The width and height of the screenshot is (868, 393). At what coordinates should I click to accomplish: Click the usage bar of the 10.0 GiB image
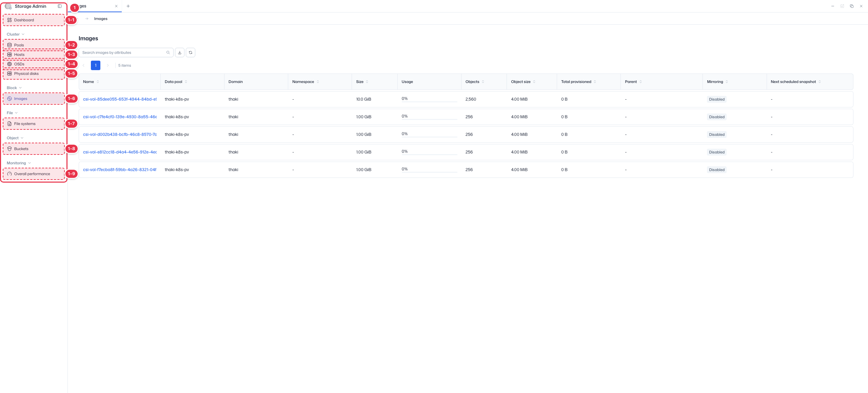429,102
